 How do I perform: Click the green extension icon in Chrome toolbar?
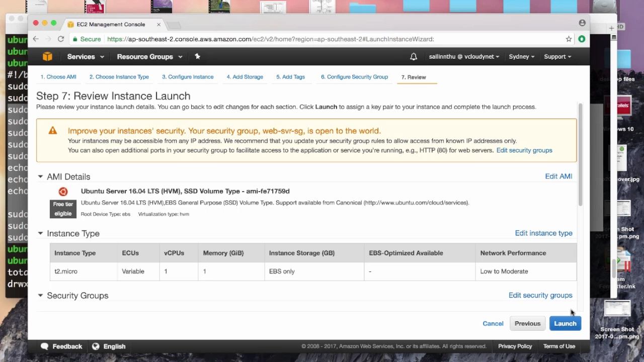(x=582, y=39)
